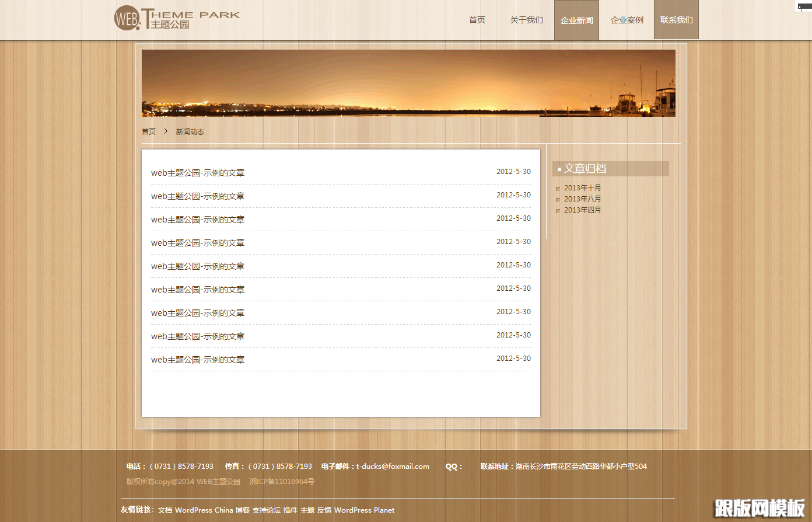Click the WordPress Planet footer link
Screen dimensions: 812x522
pyautogui.click(x=364, y=510)
